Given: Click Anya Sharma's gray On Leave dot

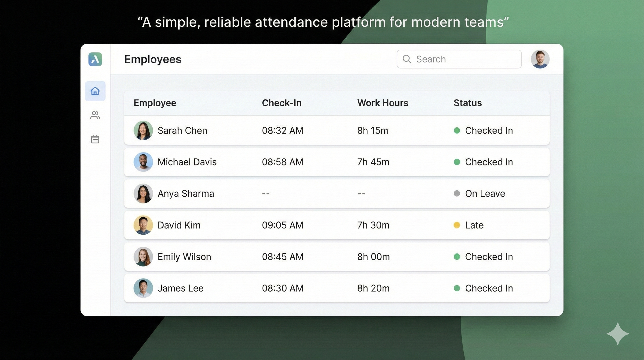Looking at the screenshot, I should click(x=457, y=194).
